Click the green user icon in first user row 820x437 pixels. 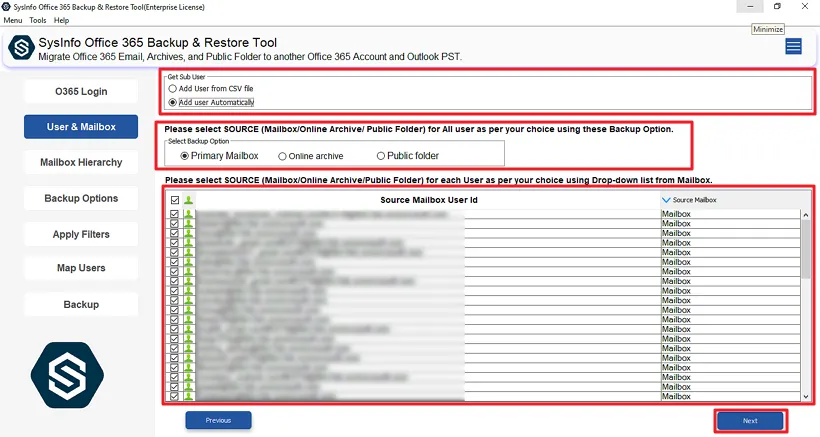(188, 214)
